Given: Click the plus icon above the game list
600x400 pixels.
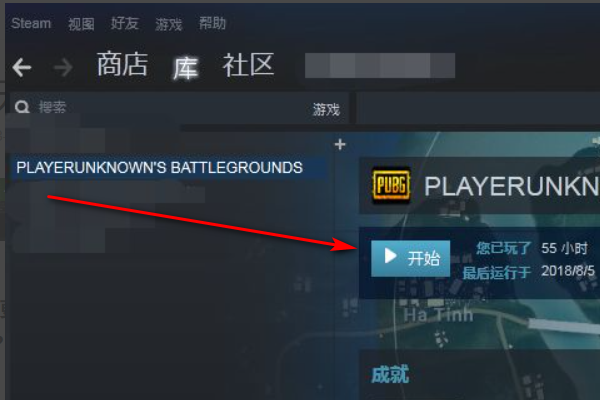Looking at the screenshot, I should (340, 145).
